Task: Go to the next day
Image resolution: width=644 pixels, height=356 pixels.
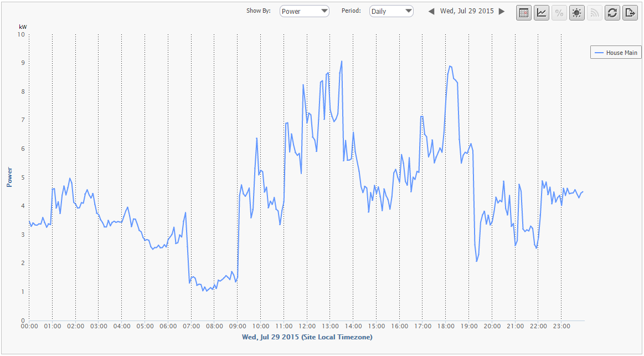Action: [502, 12]
